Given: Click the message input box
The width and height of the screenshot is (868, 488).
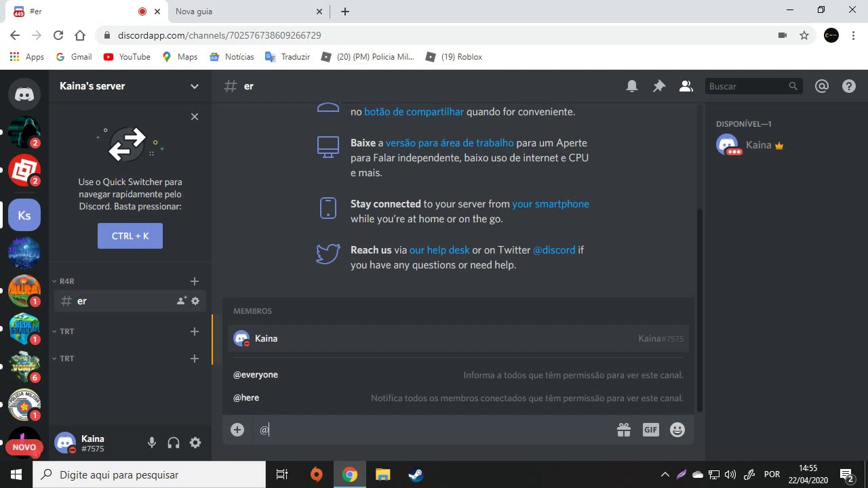Looking at the screenshot, I should point(434,430).
